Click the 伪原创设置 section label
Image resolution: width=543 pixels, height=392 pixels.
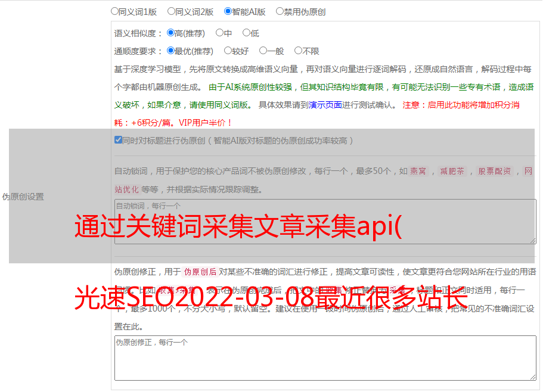[23, 197]
